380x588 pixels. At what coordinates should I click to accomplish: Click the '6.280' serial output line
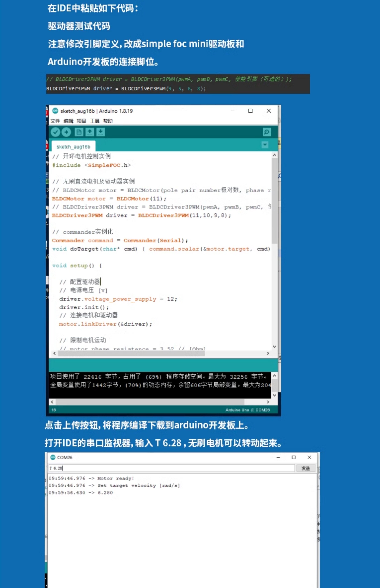tap(81, 493)
